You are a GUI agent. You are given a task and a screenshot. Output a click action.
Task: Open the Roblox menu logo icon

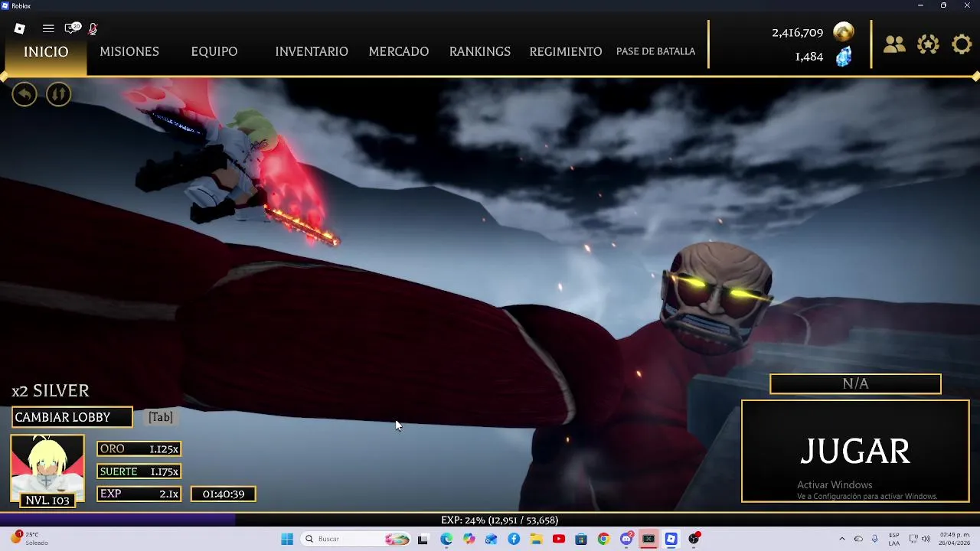pyautogui.click(x=20, y=28)
